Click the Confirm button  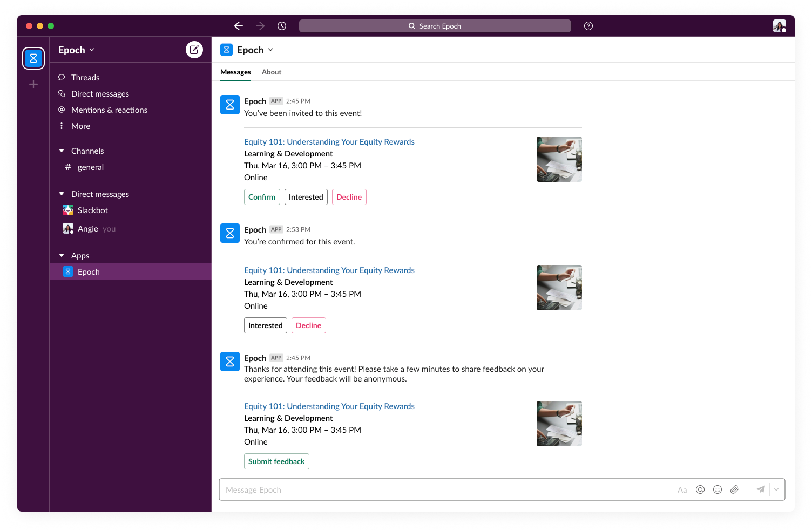click(262, 197)
